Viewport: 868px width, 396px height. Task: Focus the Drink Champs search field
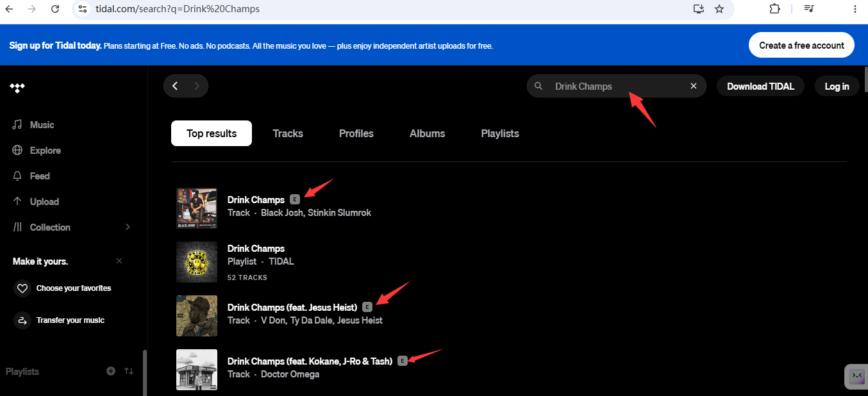click(616, 86)
